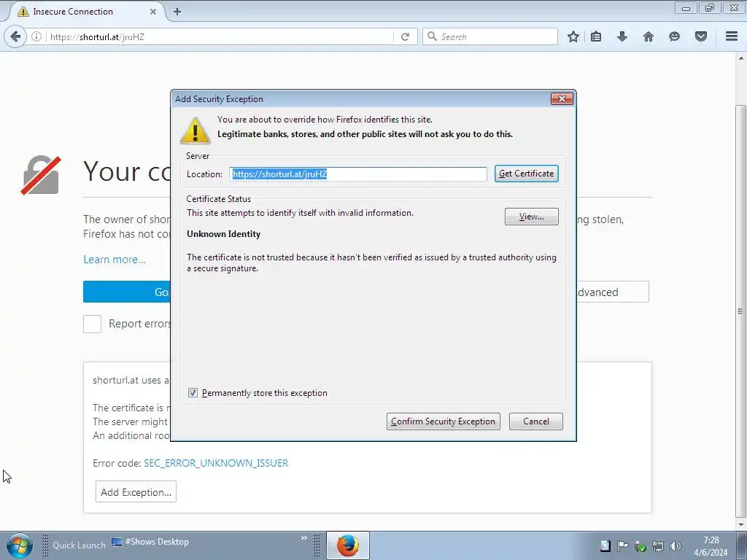
Task: Click the green shield security tray icon
Action: tap(640, 545)
